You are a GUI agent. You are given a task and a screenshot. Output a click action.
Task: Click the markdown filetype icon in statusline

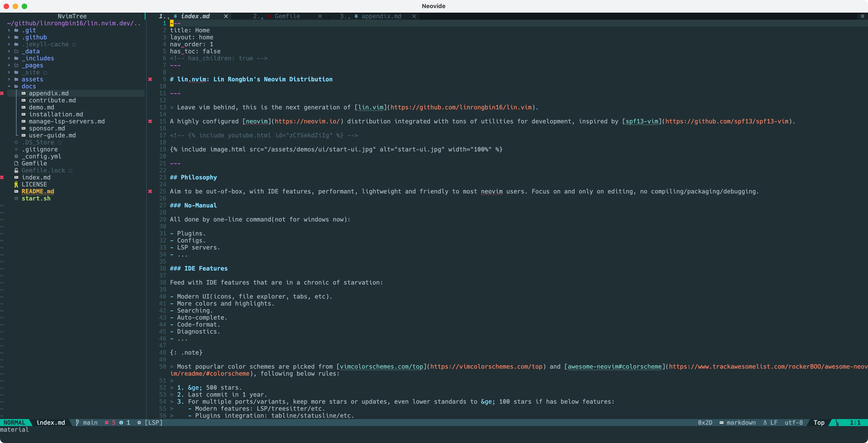click(722, 422)
